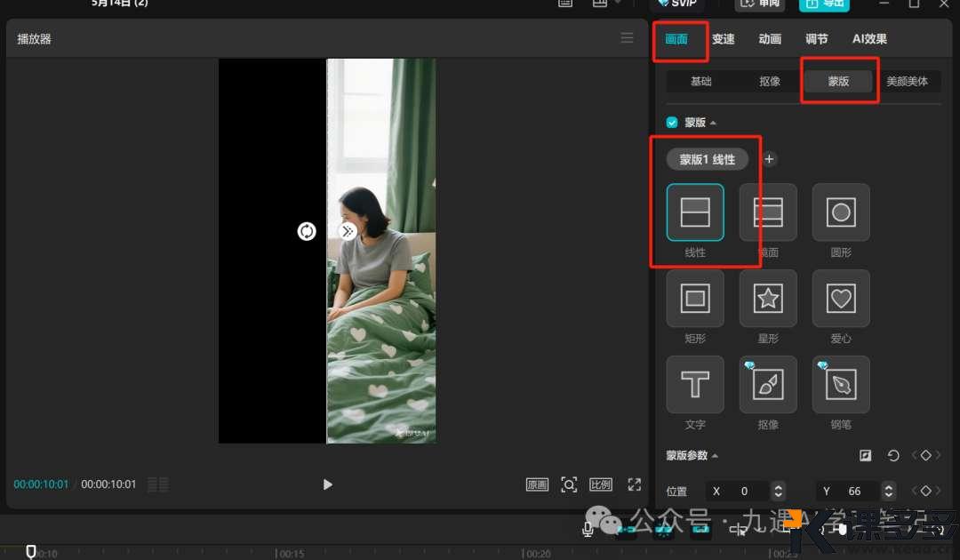Toggle keyframe diamond on 位置 row

click(925, 491)
